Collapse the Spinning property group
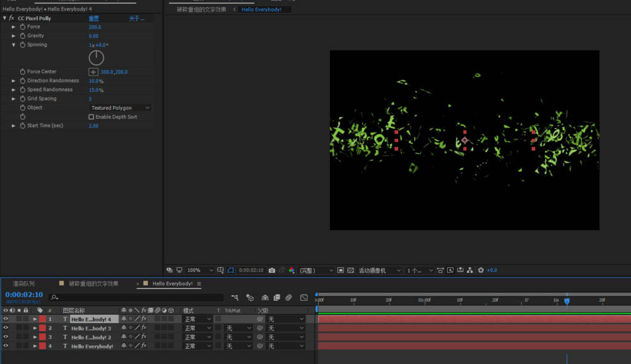Screen dimensions: 631x364 [14, 45]
